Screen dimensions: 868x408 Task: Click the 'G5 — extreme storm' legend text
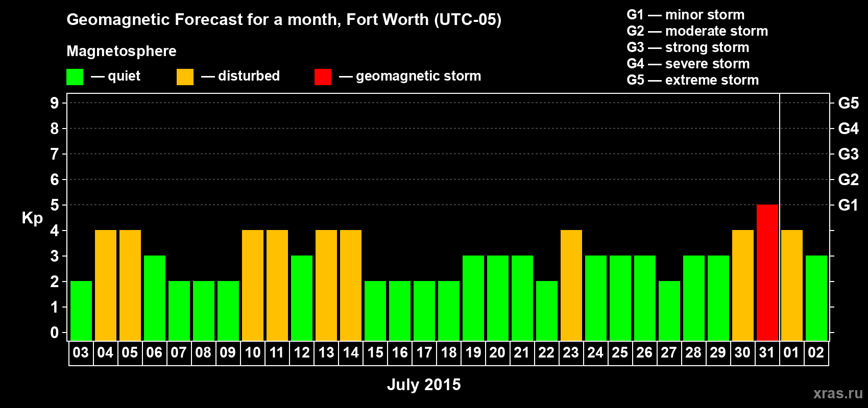[x=693, y=80]
